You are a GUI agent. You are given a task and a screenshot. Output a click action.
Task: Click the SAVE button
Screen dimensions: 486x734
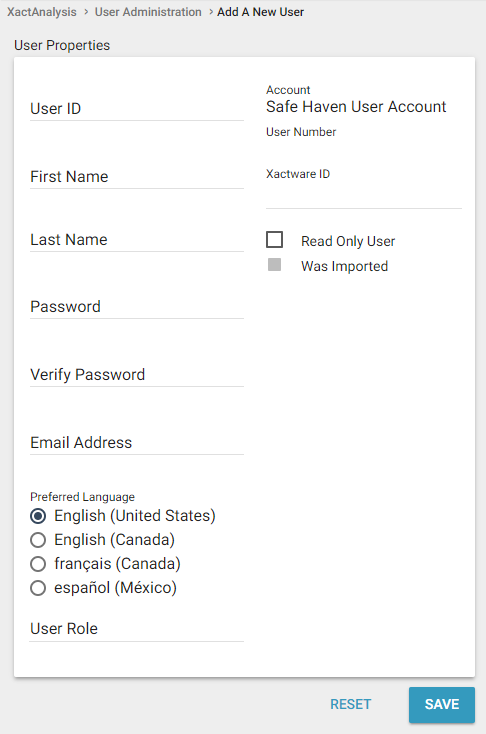(442, 705)
